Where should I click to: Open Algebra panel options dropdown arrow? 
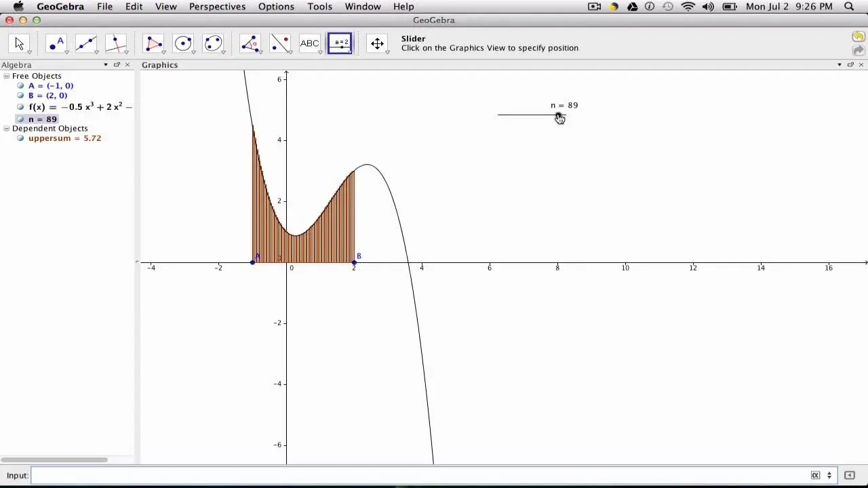[x=106, y=64]
